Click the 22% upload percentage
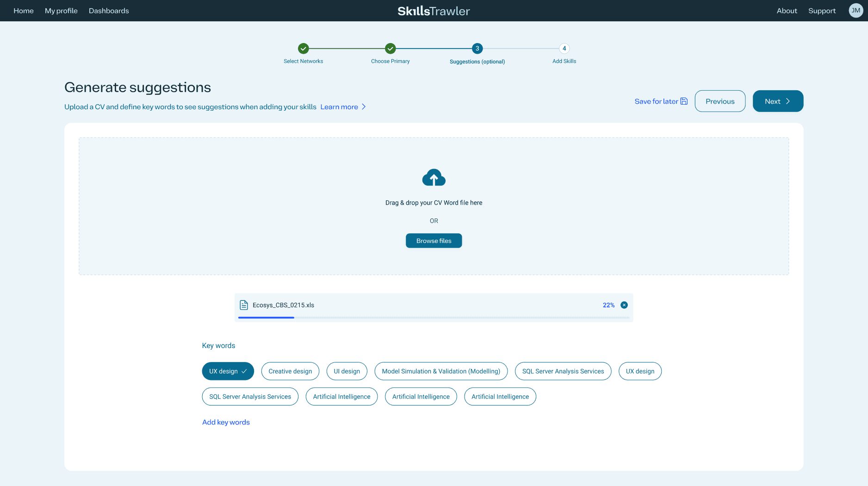Viewport: 868px width, 486px height. 608,305
